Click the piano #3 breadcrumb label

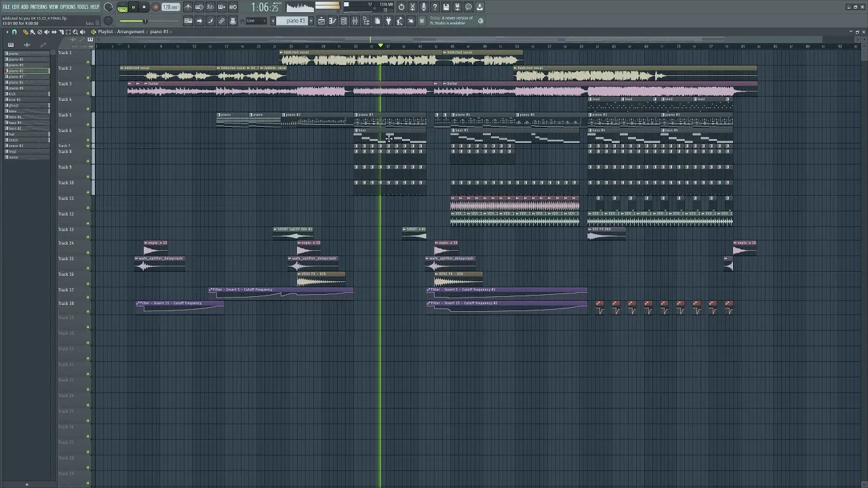coord(159,32)
